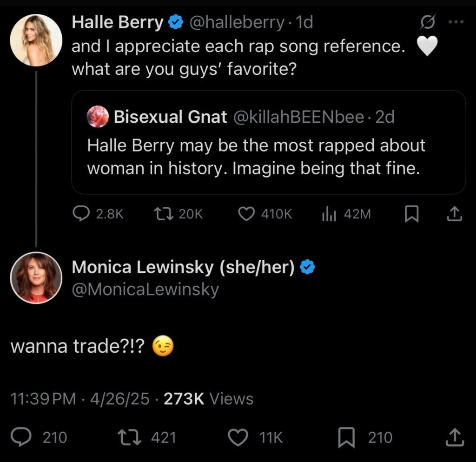Share the top rap song reference post
The image size is (476, 462).
(x=454, y=214)
